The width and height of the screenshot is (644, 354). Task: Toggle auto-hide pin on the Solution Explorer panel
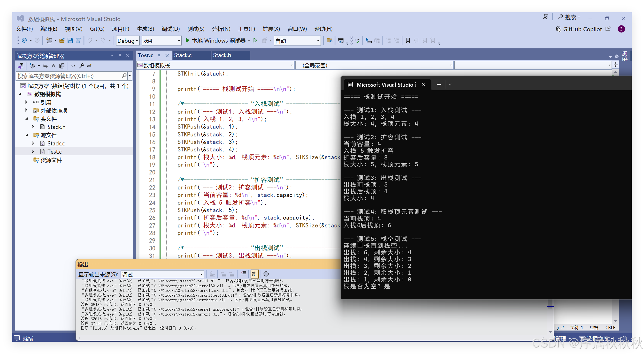tap(120, 56)
